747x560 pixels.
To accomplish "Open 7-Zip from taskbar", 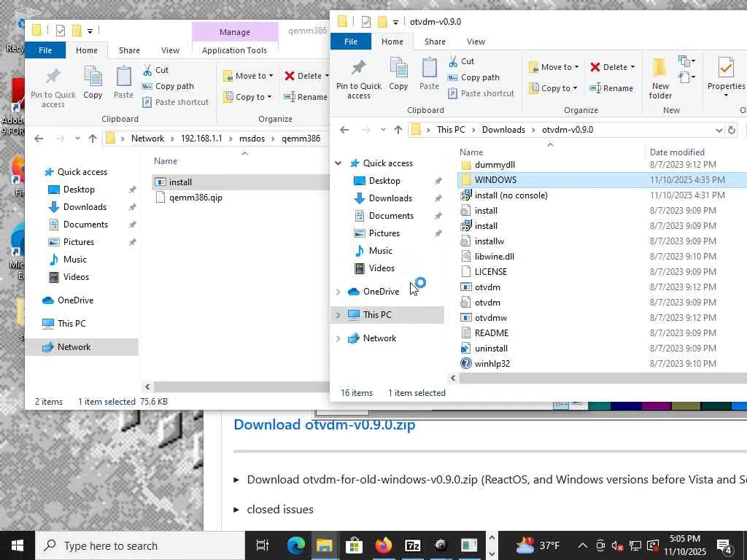I will (x=413, y=545).
